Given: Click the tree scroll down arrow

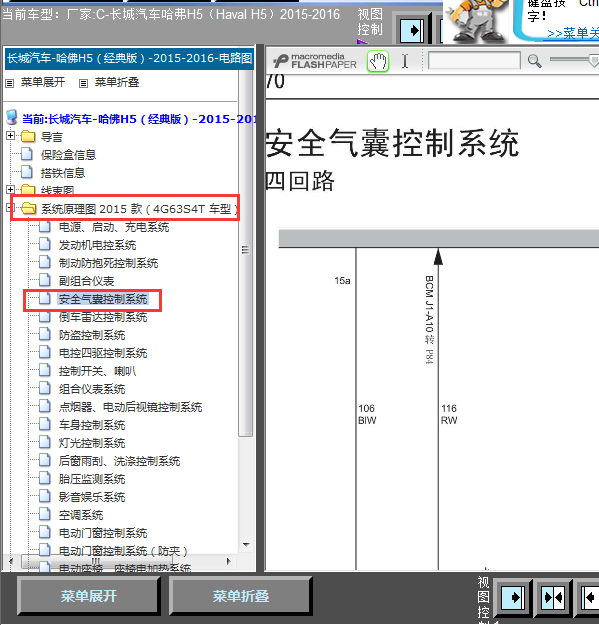Looking at the screenshot, I should [x=246, y=544].
